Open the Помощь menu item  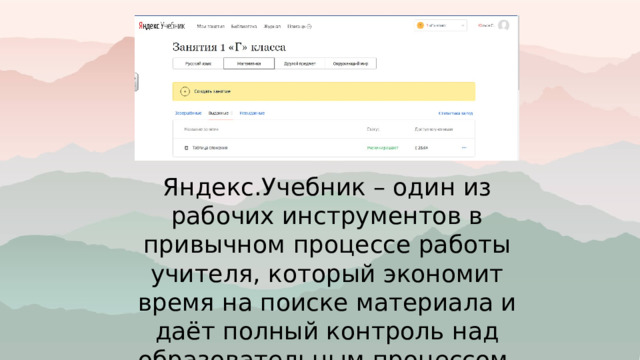pyautogui.click(x=299, y=26)
